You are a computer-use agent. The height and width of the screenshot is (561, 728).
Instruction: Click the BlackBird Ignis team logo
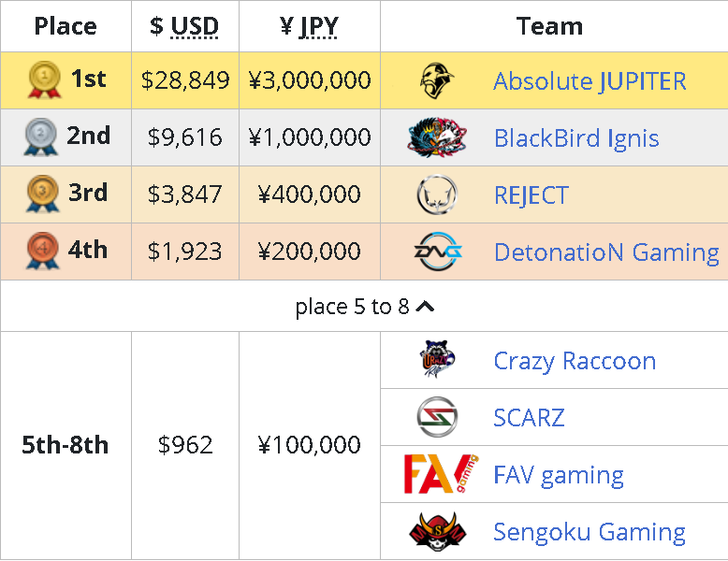pos(437,138)
